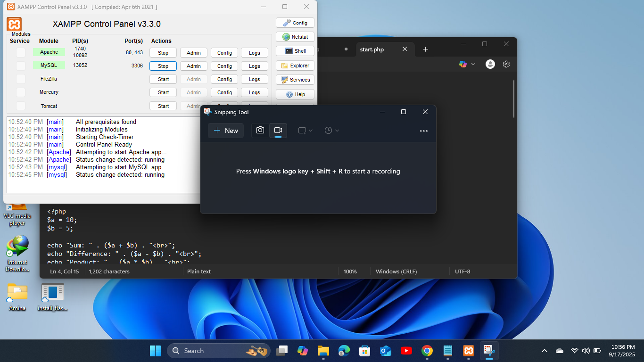The height and width of the screenshot is (362, 644).
Task: Open Apache Admin page
Action: pyautogui.click(x=194, y=53)
